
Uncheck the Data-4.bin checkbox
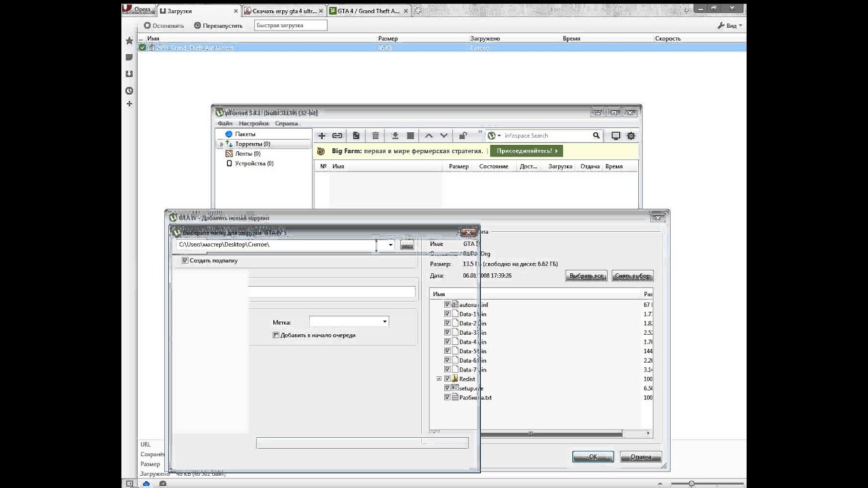click(447, 342)
